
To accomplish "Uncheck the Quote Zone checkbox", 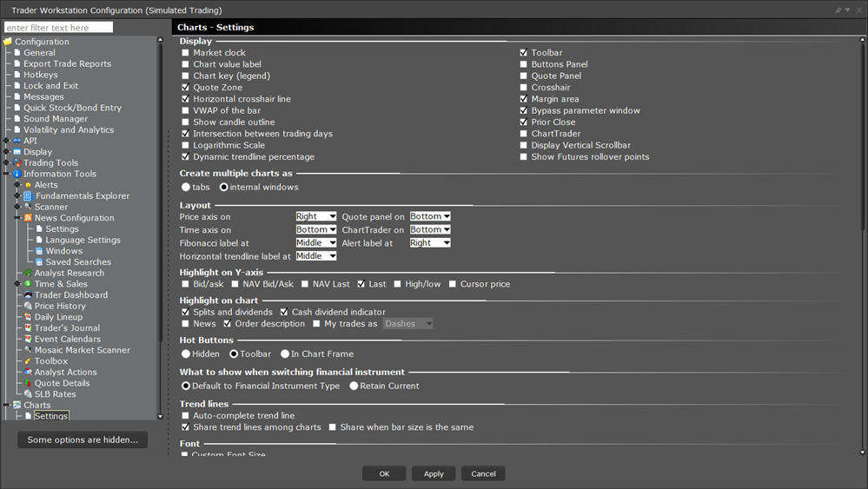I will (185, 88).
